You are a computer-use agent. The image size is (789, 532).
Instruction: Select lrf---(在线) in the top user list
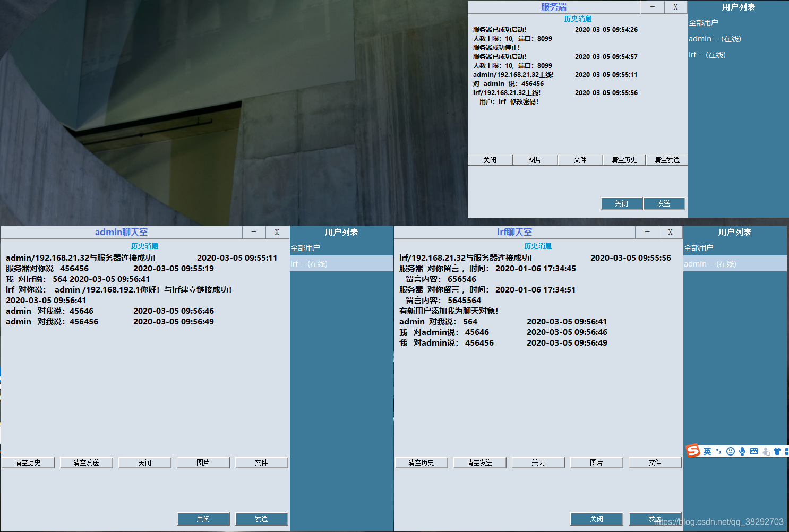tap(706, 55)
